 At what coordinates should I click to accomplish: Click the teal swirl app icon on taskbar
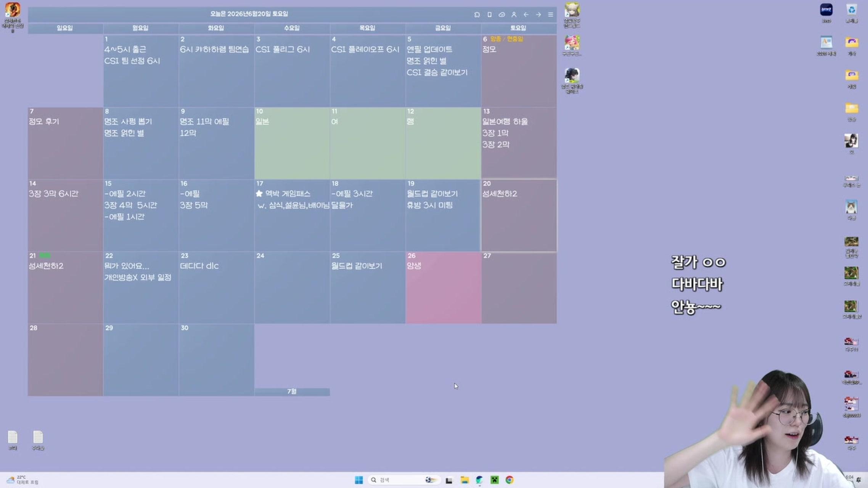click(479, 480)
